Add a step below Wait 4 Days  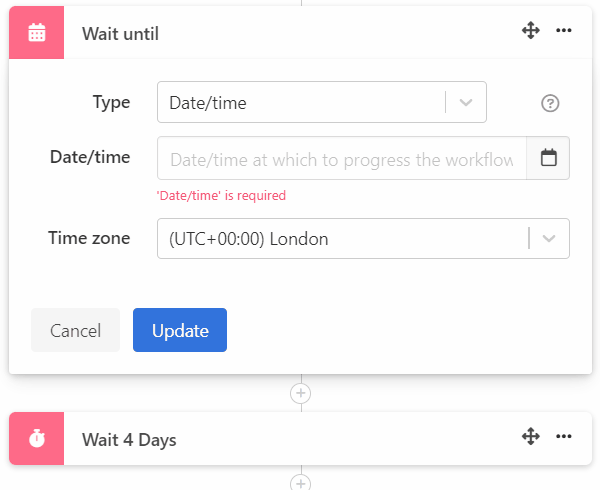[x=301, y=482]
